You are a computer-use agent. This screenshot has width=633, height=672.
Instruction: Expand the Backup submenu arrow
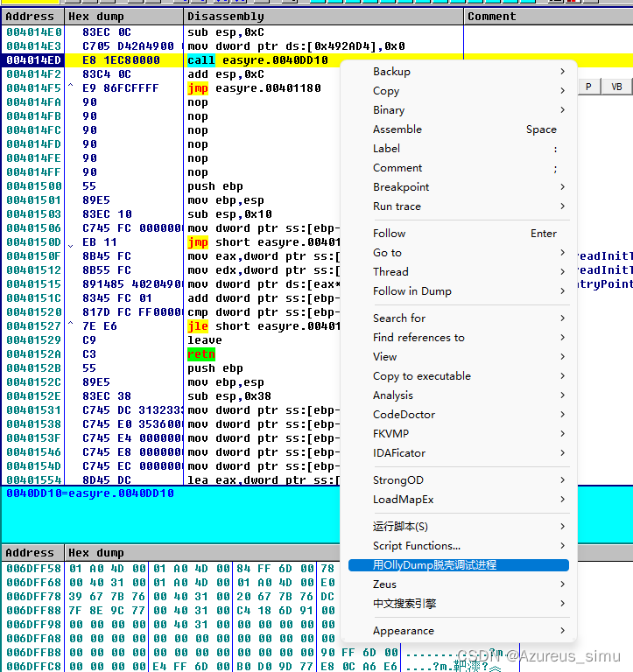563,71
